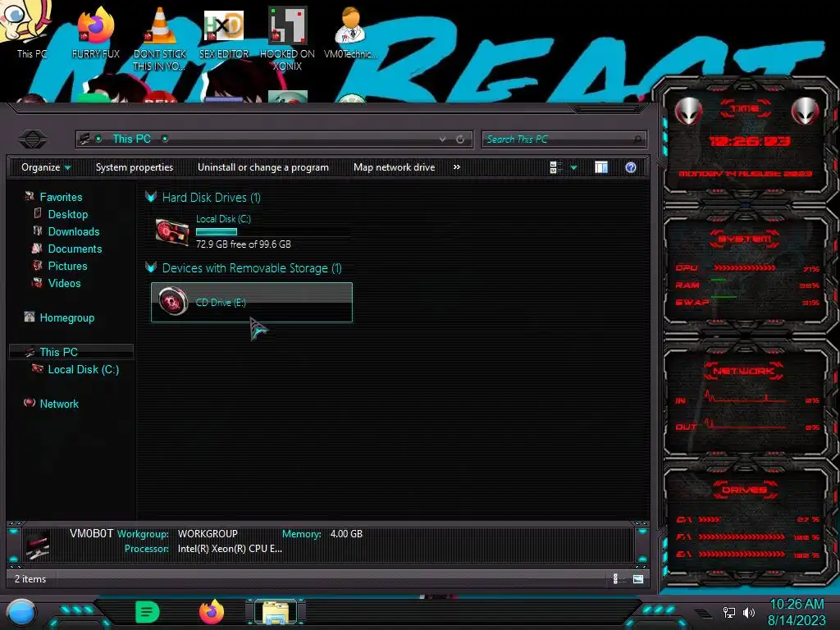This screenshot has width=840, height=630.
Task: Click the change view icon
Action: tap(555, 167)
